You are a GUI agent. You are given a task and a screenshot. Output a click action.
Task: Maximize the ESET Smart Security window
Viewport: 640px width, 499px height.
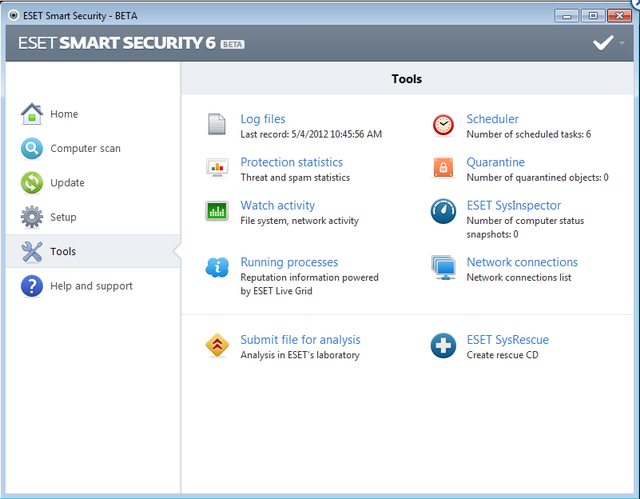point(593,16)
